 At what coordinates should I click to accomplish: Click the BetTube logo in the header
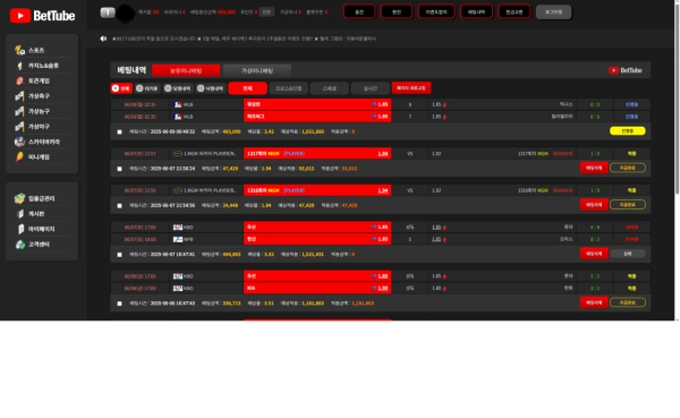(x=35, y=13)
